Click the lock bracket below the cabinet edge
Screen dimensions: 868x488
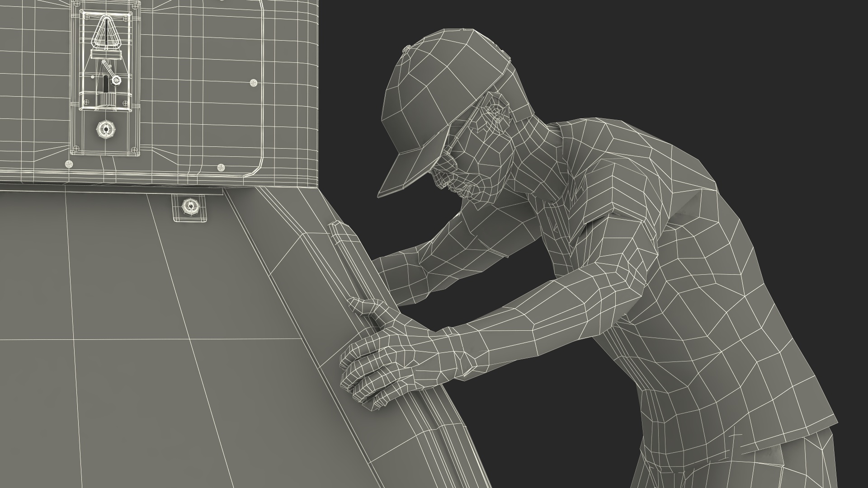pyautogui.click(x=190, y=208)
